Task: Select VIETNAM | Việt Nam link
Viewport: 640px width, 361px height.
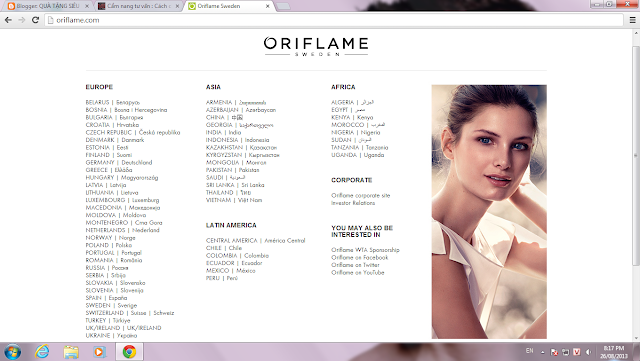Action: (234, 200)
